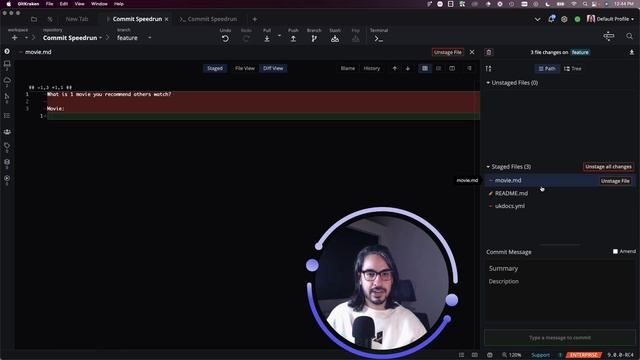Viewport: 640px width, 360px height.
Task: Create a branch with Branch icon
Action: (314, 39)
